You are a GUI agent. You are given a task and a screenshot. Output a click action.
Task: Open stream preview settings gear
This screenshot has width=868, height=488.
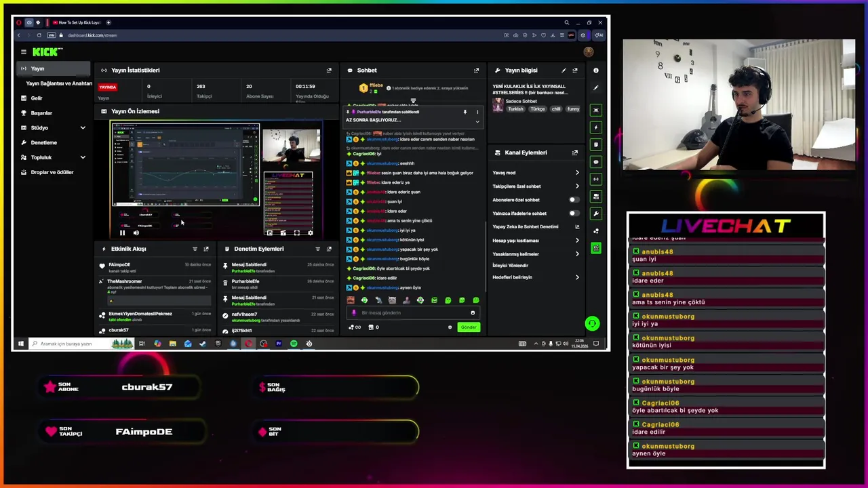[311, 233]
